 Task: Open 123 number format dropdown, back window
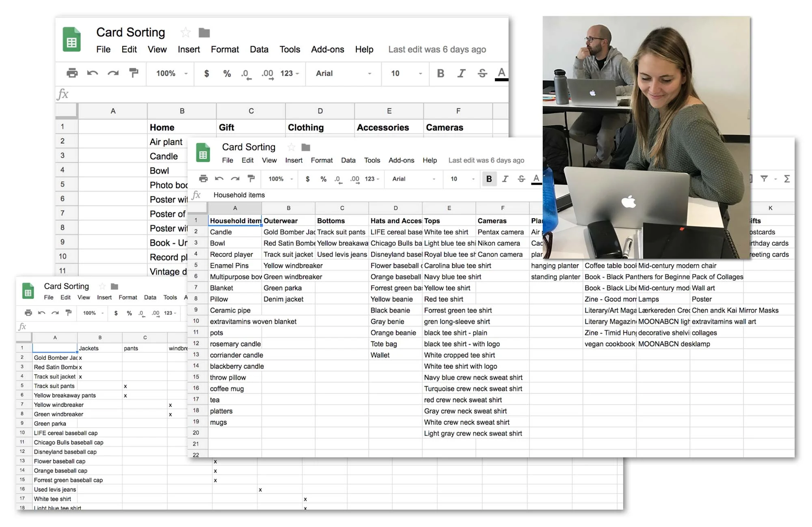coord(289,73)
